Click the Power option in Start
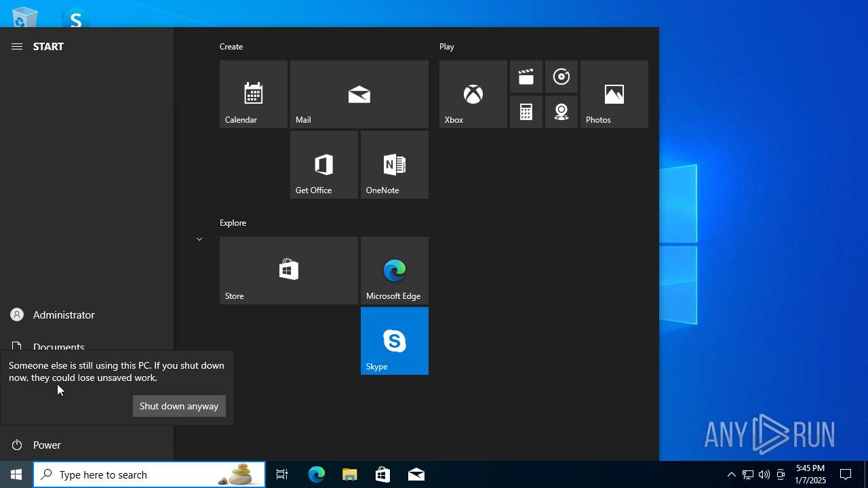The height and width of the screenshot is (488, 868). (87, 445)
